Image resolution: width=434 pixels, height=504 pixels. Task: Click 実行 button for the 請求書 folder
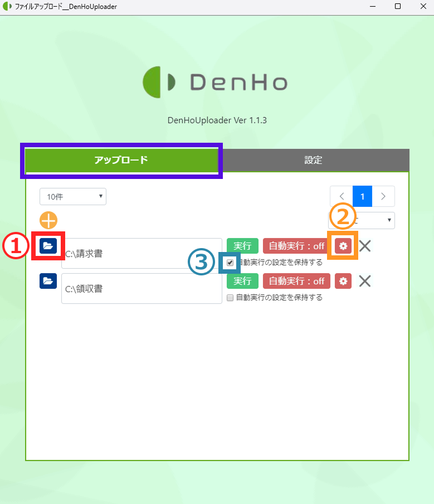242,246
